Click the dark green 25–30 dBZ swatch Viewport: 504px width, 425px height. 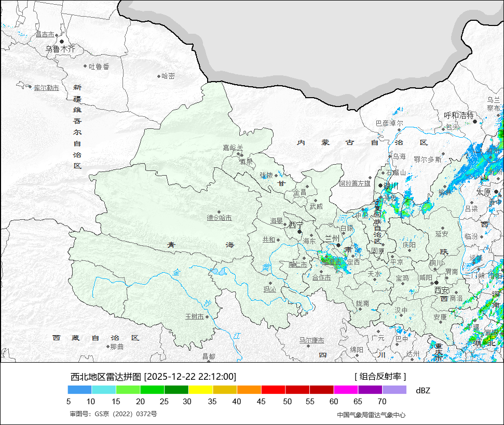[x=176, y=390]
